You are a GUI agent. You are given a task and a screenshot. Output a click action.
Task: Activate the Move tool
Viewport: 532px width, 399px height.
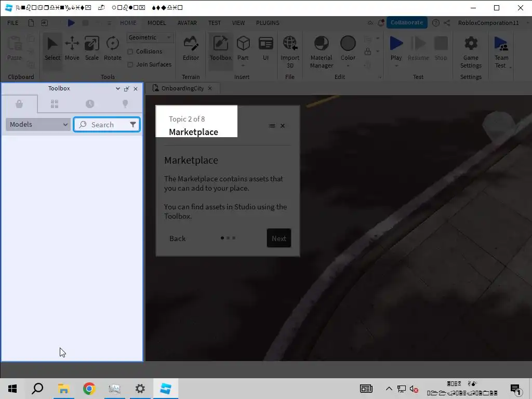[x=72, y=49]
